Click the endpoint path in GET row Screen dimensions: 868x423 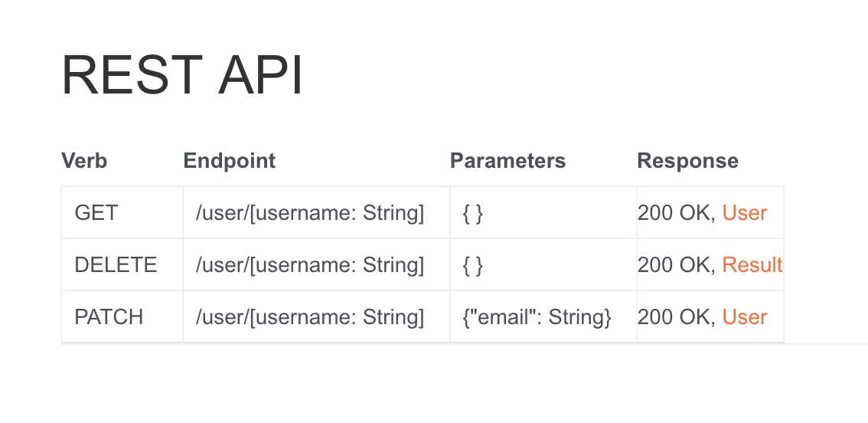click(x=310, y=212)
